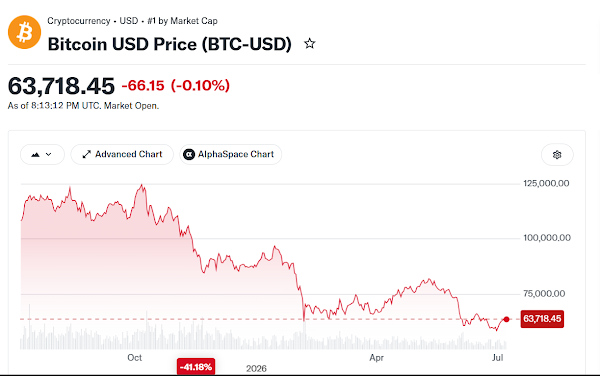Click the 125,000.00 price axis label
The height and width of the screenshot is (376, 600).
(x=546, y=183)
